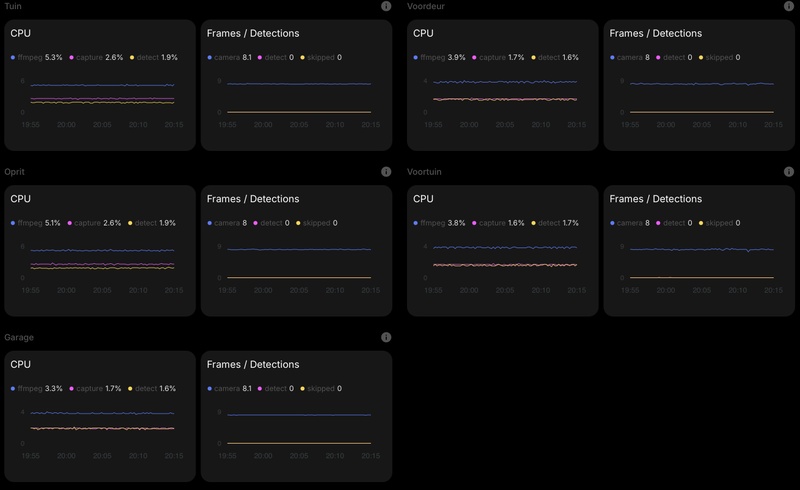Click the 20:05 time label in Garage CPU chart
The height and width of the screenshot is (490, 800).
[103, 456]
